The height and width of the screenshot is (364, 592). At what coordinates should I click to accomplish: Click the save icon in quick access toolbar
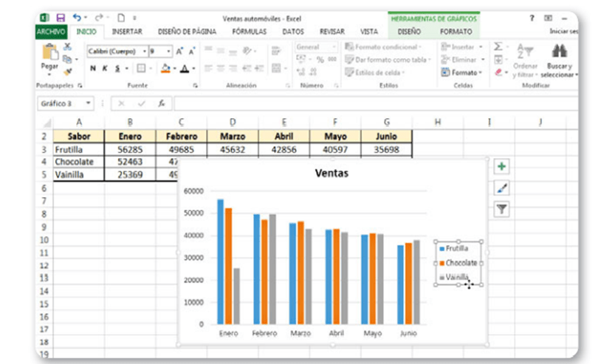coord(61,17)
